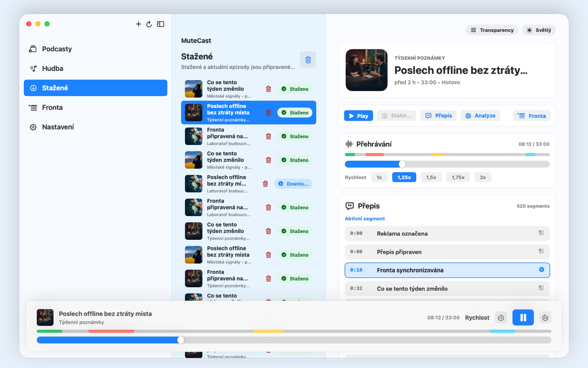The image size is (588, 368).
Task: Pause playback in the bottom player
Action: [523, 317]
